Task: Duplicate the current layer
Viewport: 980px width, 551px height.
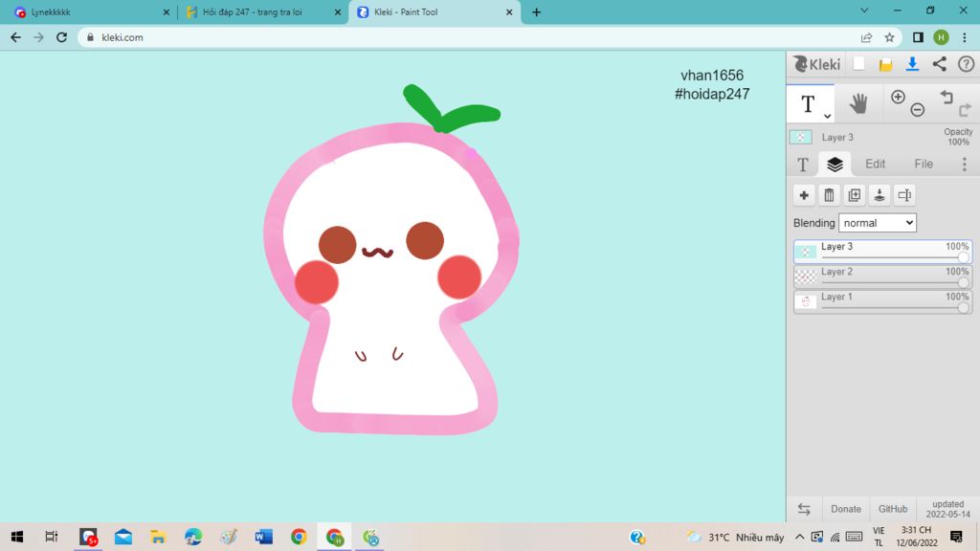Action: (x=855, y=195)
